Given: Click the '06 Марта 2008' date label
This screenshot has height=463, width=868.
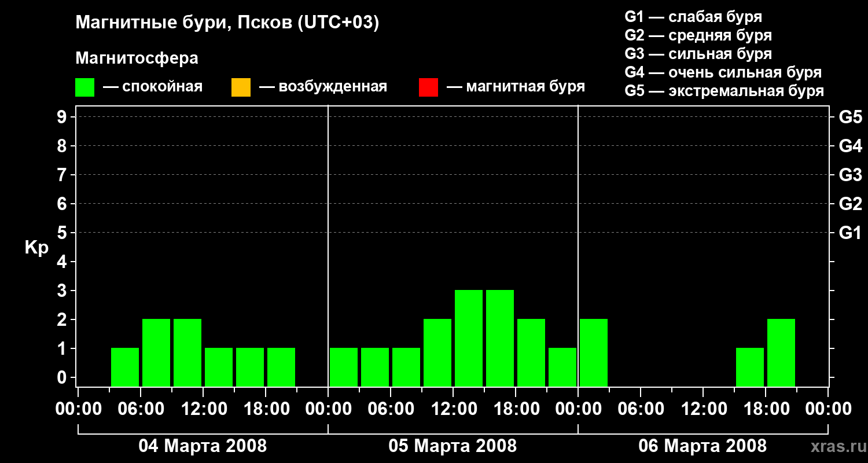Looking at the screenshot, I should (703, 446).
